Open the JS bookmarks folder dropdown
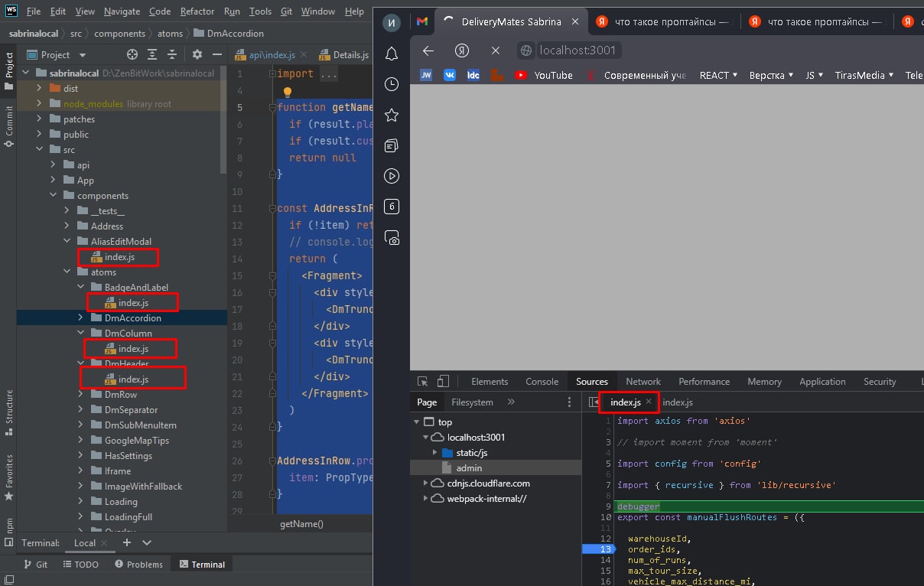The image size is (924, 586). (x=814, y=75)
